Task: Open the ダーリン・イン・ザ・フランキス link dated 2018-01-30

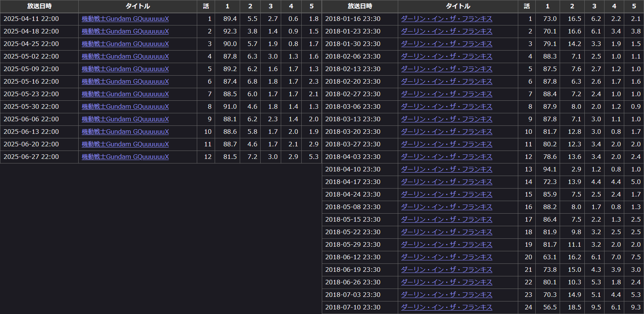Action: click(446, 44)
